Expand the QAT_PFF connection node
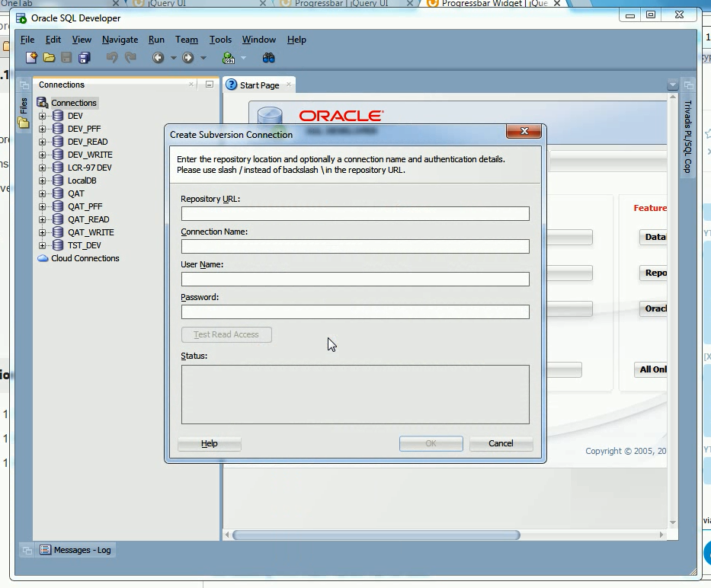The image size is (711, 588). [x=42, y=206]
